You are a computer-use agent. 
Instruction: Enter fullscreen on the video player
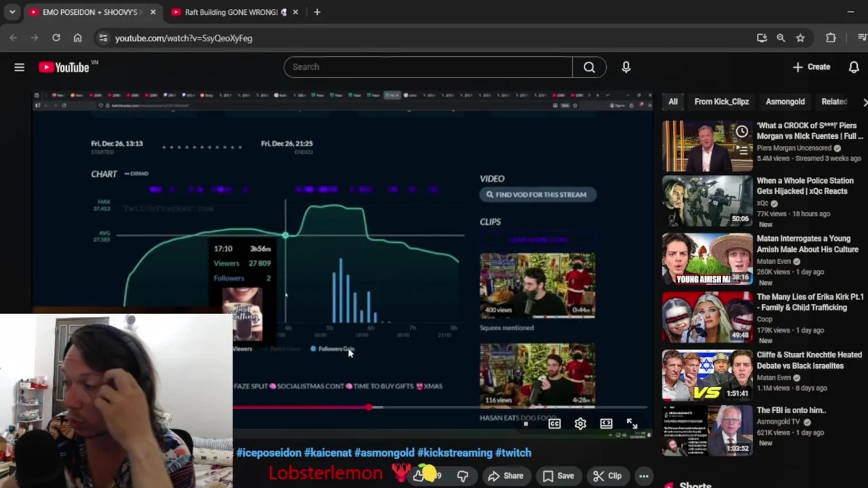click(x=632, y=424)
